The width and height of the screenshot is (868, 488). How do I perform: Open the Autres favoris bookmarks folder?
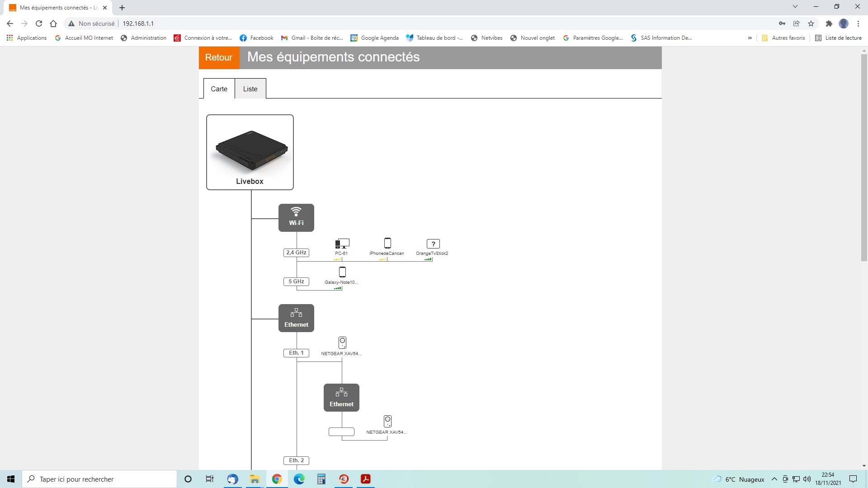click(784, 38)
